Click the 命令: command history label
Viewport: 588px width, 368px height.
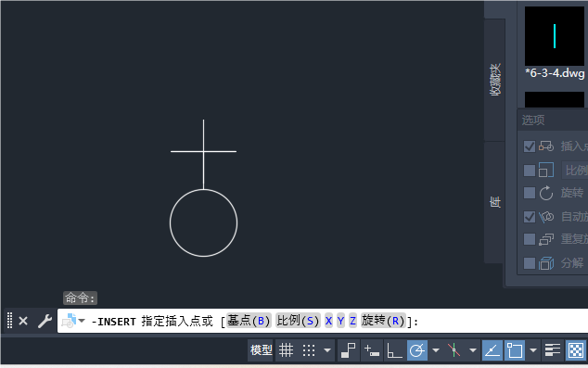(x=80, y=298)
